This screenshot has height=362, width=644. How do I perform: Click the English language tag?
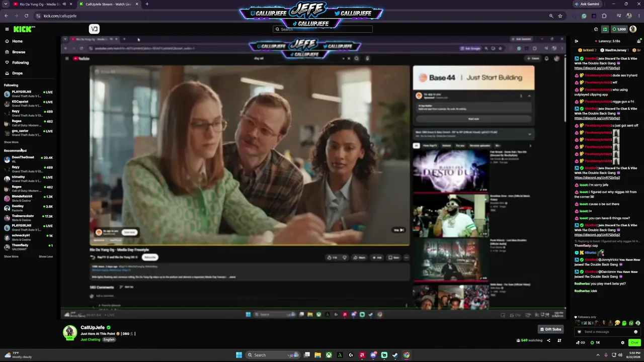coord(109,339)
